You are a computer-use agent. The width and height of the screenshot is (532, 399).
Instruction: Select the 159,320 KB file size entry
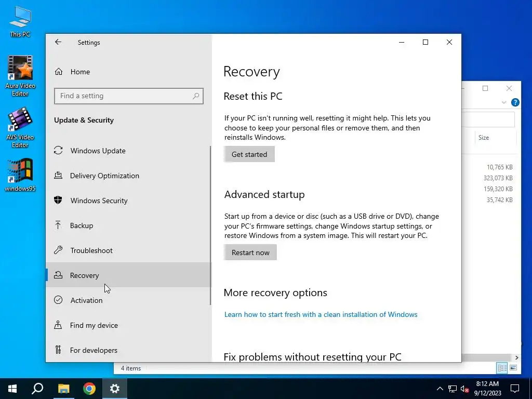click(x=498, y=189)
